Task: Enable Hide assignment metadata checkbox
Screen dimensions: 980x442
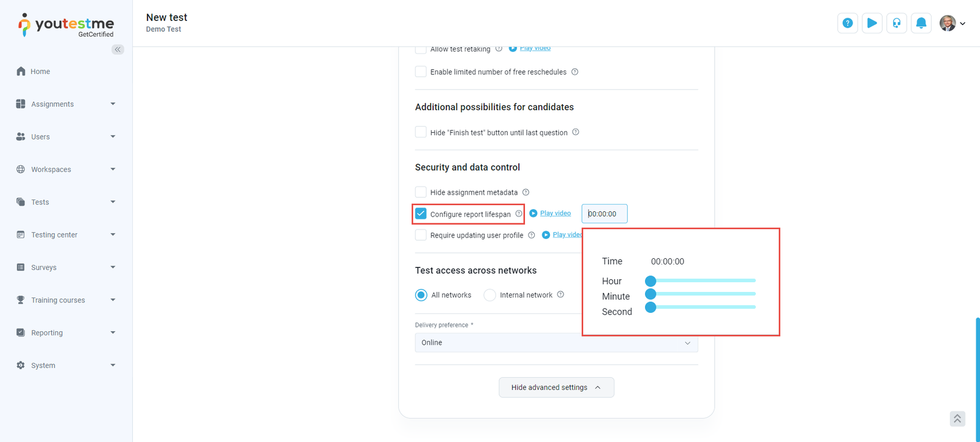Action: coord(421,192)
